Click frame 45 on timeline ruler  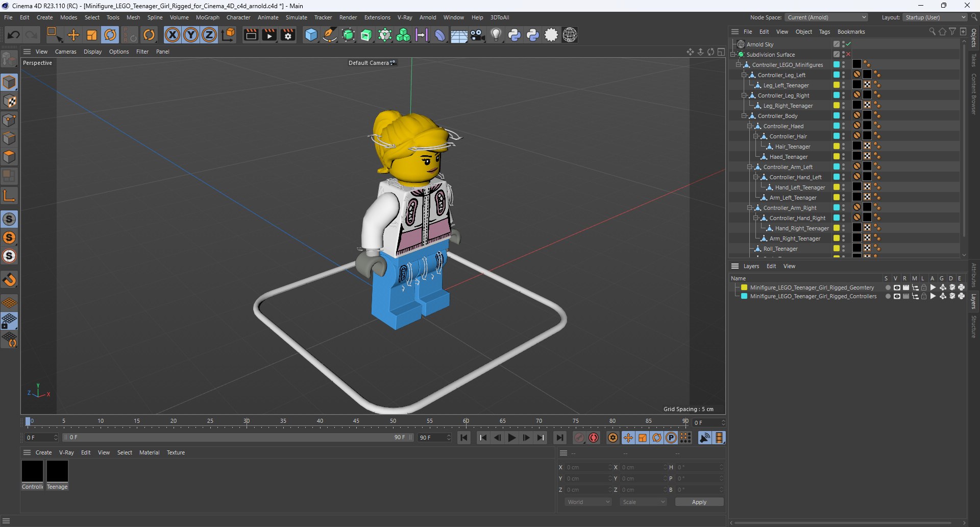[x=356, y=422]
